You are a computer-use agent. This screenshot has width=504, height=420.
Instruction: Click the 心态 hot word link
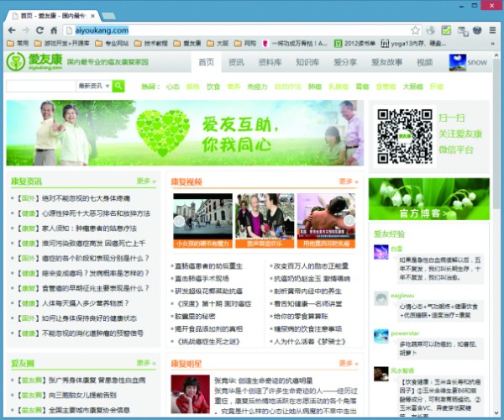tap(172, 86)
